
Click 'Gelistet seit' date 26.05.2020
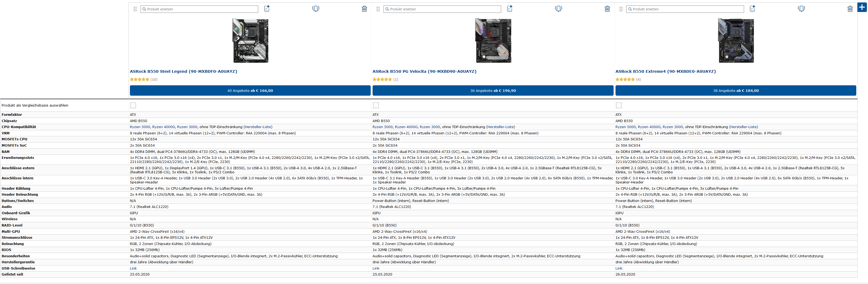pos(625,274)
